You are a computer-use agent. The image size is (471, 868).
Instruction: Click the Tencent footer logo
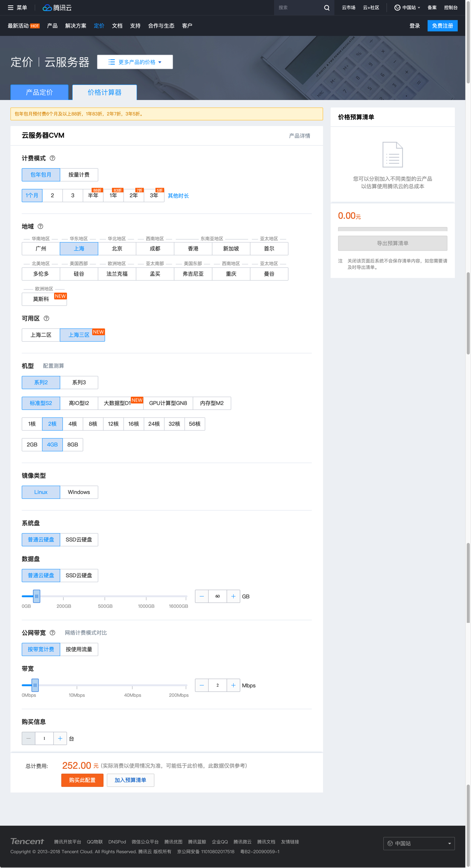27,841
